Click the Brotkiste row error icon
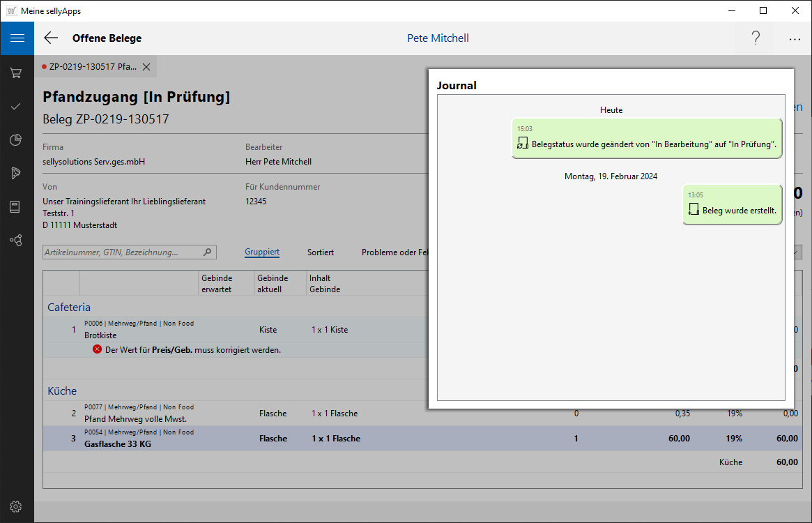 coord(98,349)
